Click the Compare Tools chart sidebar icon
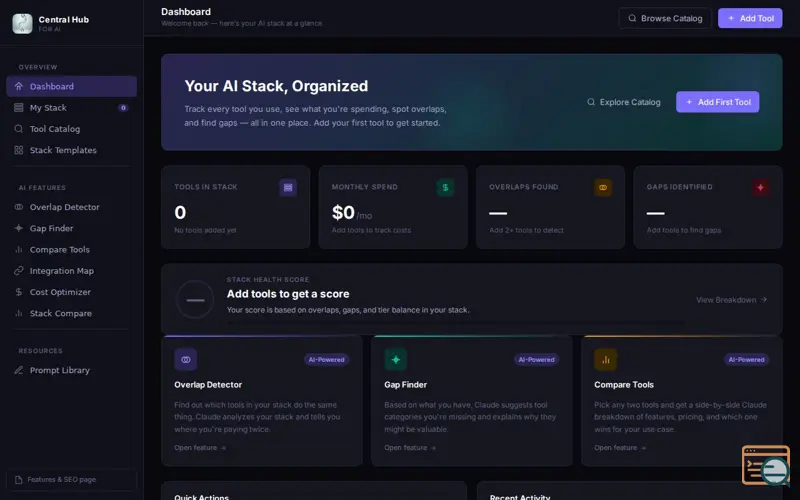Viewport: 800px width, 500px height. click(x=19, y=249)
